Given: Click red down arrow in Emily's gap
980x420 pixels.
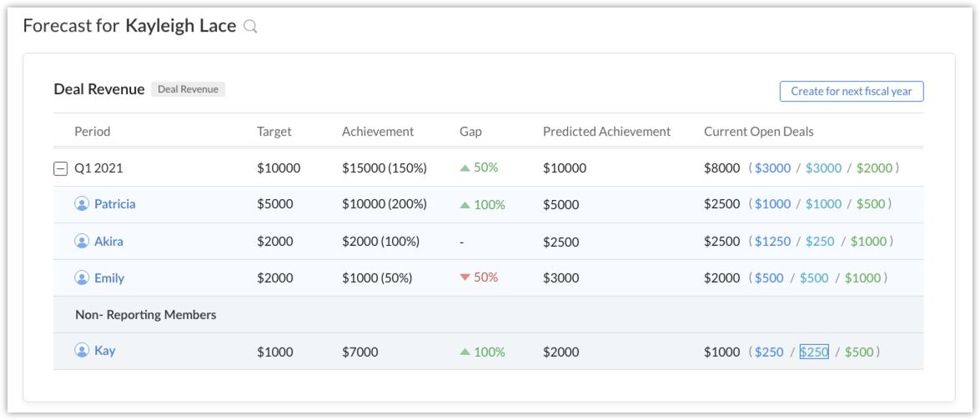Looking at the screenshot, I should (x=465, y=277).
